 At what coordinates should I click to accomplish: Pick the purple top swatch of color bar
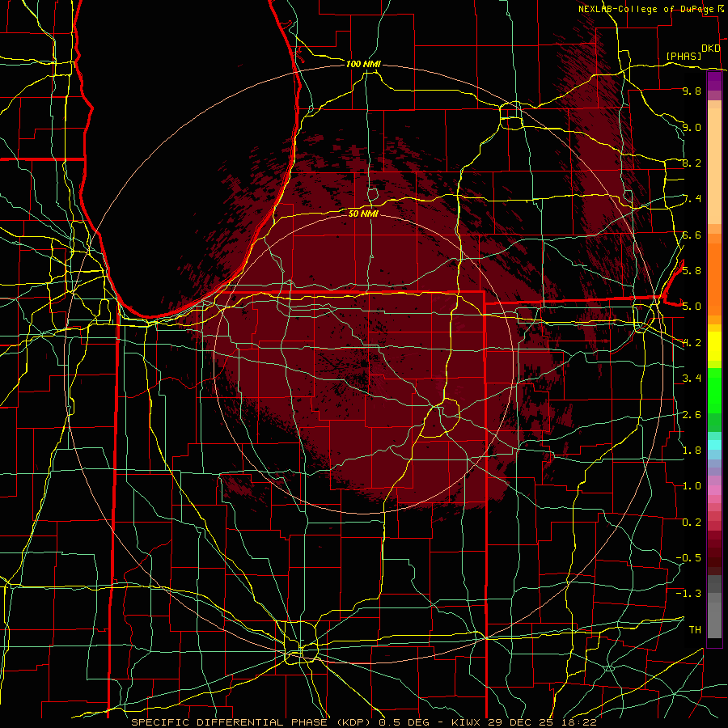pyautogui.click(x=714, y=82)
